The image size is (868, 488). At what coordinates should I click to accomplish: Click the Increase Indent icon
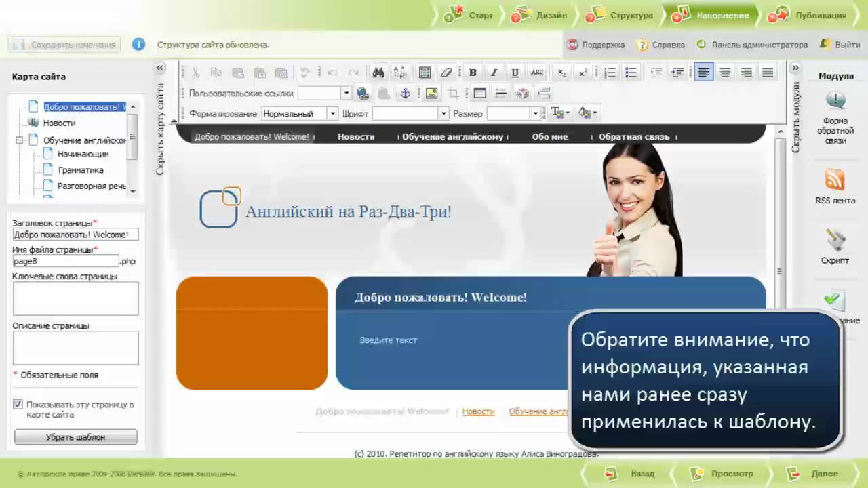click(x=677, y=73)
